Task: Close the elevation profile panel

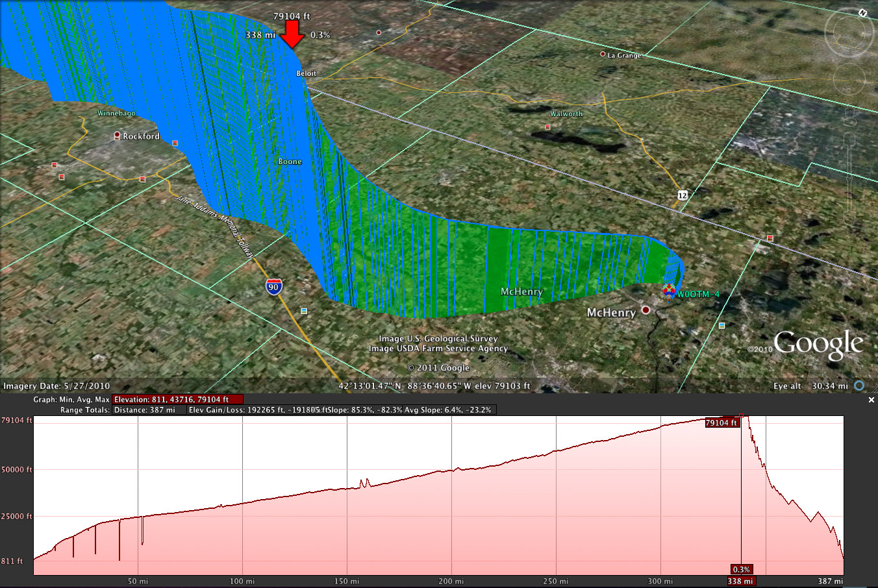Action: (872, 400)
